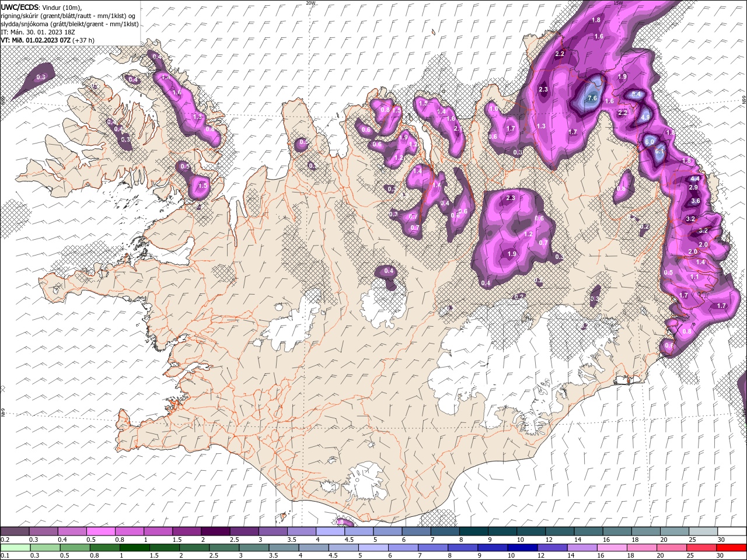Select the deep blue 10 swatch, lower scale
Image resolution: width=747 pixels, height=560 pixels.
[523, 548]
